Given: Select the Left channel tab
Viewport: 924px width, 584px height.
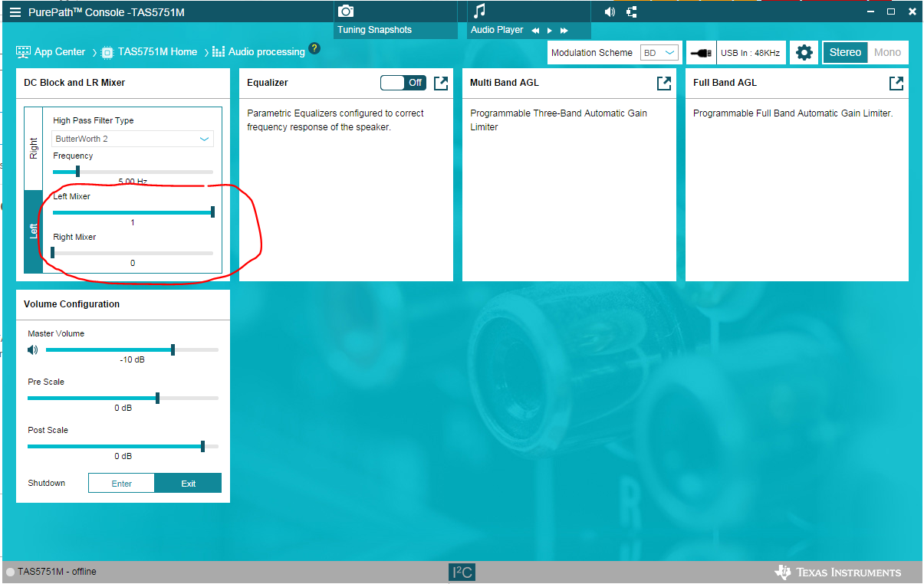Looking at the screenshot, I should tap(33, 231).
